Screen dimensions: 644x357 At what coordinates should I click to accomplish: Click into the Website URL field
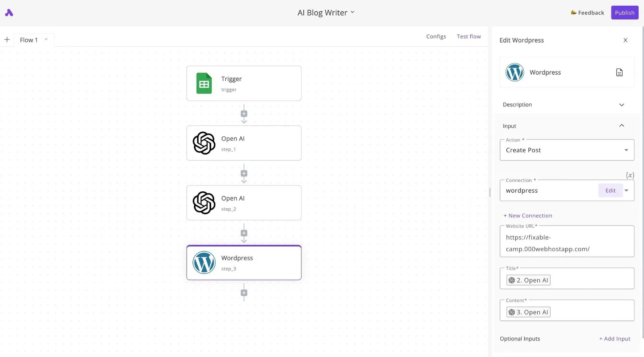pos(567,241)
